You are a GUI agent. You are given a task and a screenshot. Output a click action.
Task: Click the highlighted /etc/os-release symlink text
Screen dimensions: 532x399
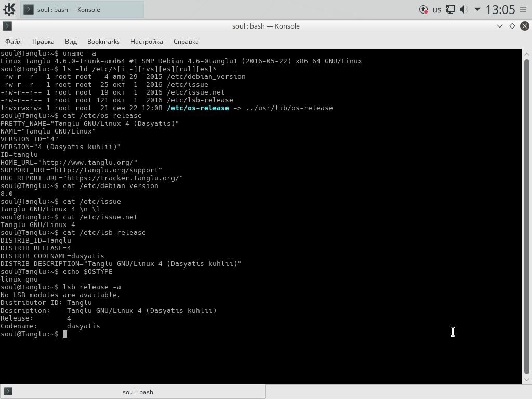pyautogui.click(x=198, y=108)
